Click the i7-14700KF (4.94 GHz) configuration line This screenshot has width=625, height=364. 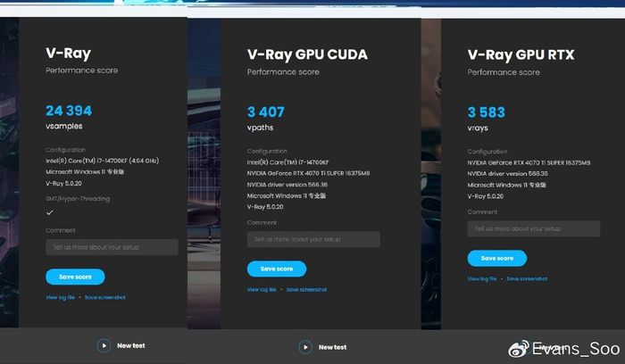103,161
